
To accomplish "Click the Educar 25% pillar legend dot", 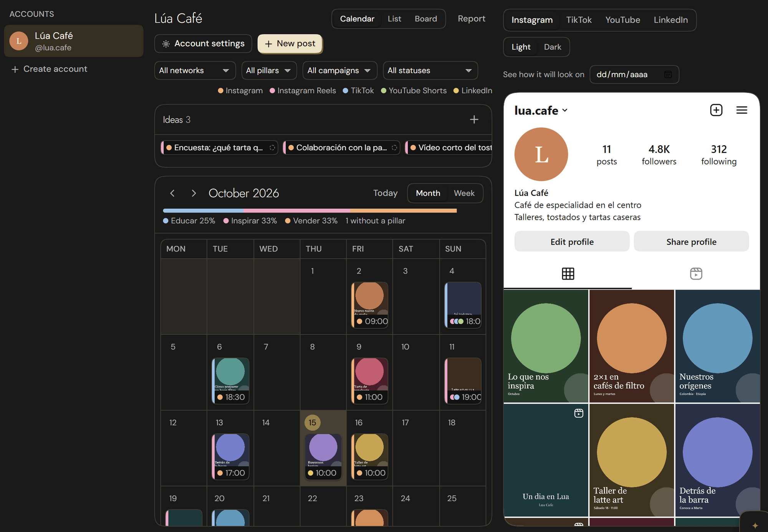I will [166, 221].
